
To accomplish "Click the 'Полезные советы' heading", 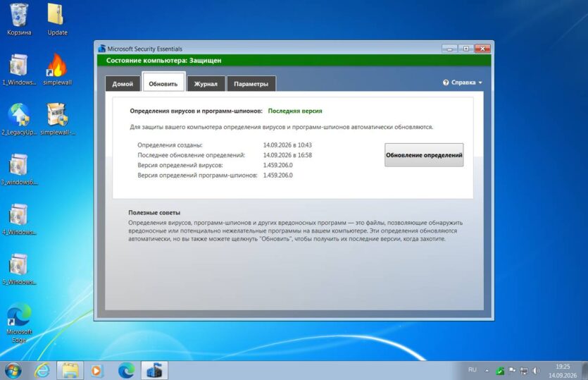I will click(x=154, y=212).
